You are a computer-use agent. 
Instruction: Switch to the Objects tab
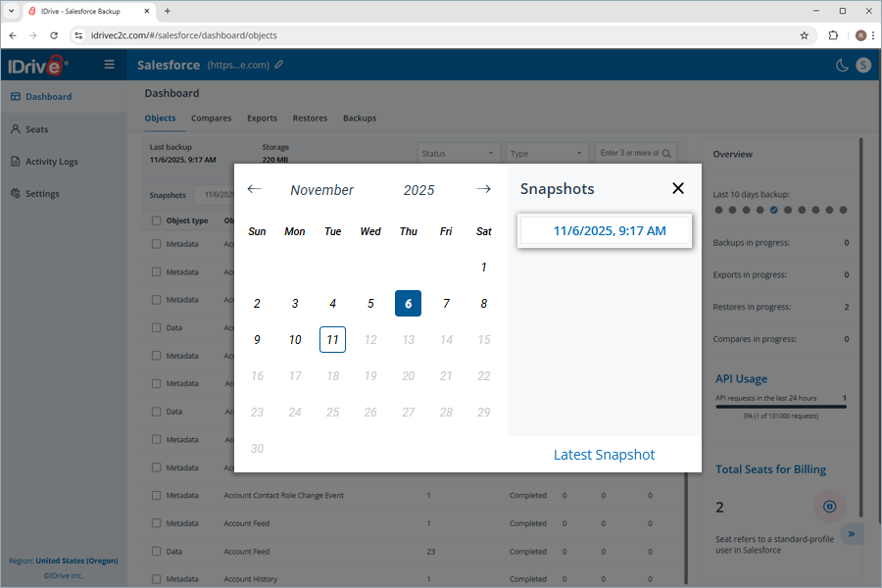point(161,119)
